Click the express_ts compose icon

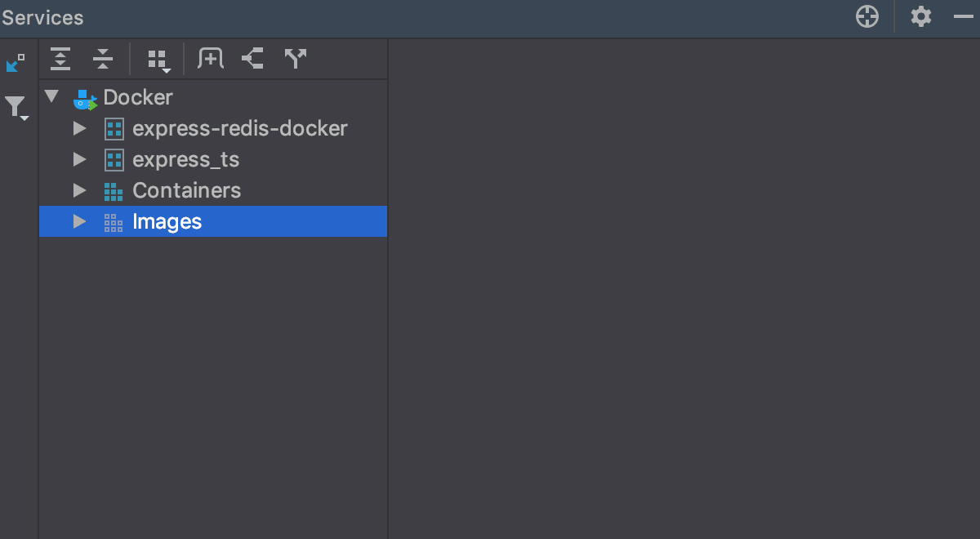pos(114,159)
